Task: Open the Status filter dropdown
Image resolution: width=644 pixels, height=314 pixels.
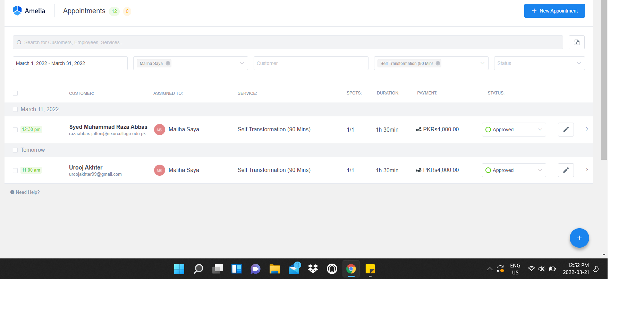Action: 539,63
